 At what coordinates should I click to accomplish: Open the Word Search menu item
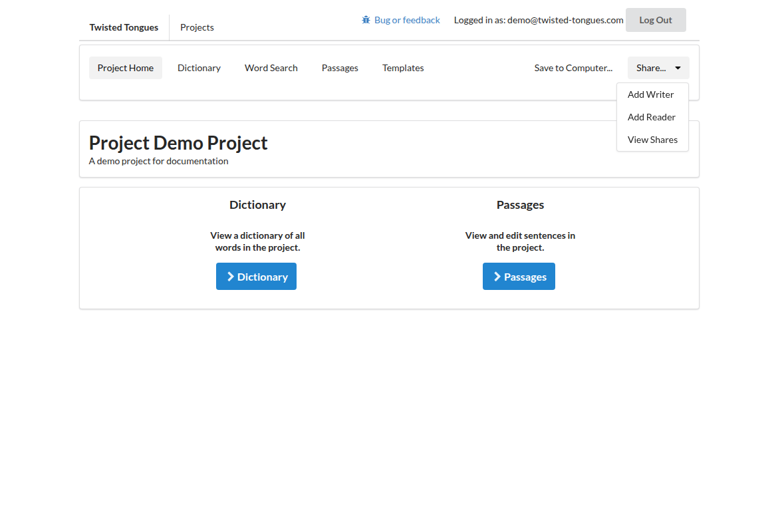(x=271, y=68)
